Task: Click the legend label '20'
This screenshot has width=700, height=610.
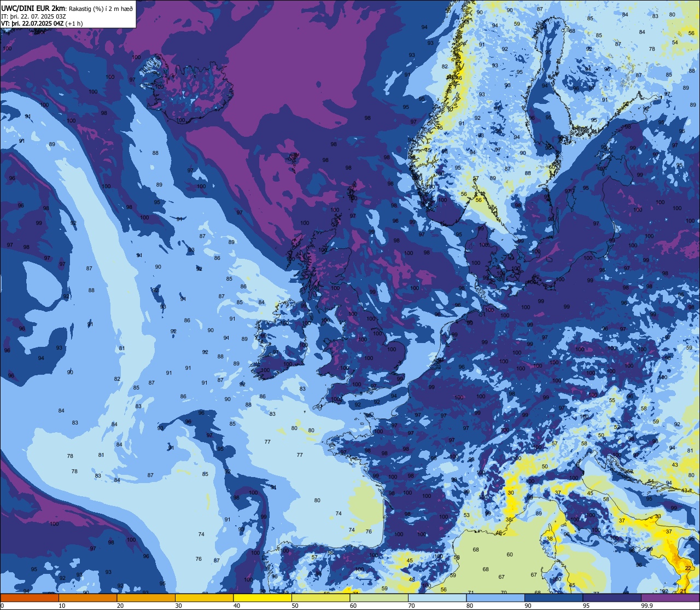Action: (x=120, y=606)
